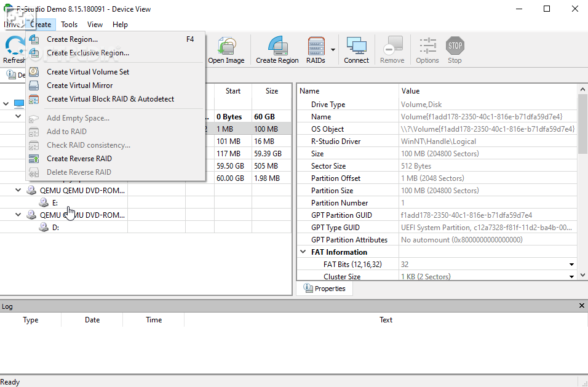Click the Open Image toolbar icon
Screen dimensions: 588x387
pos(226,47)
